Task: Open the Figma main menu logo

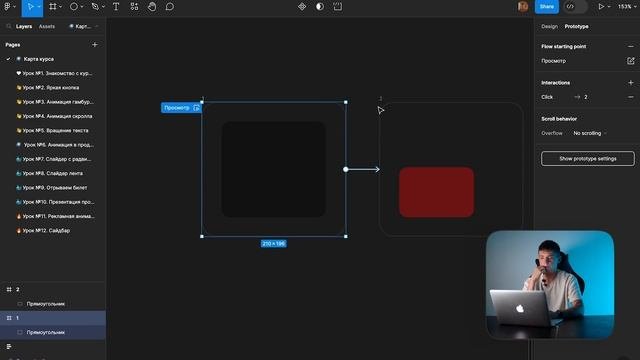Action: [x=7, y=7]
